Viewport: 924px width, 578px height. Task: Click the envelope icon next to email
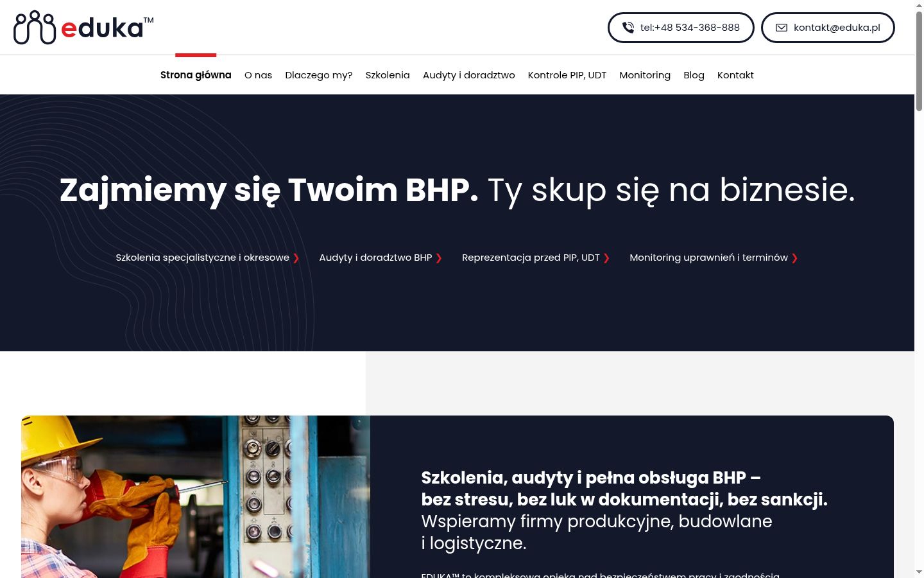coord(782,28)
